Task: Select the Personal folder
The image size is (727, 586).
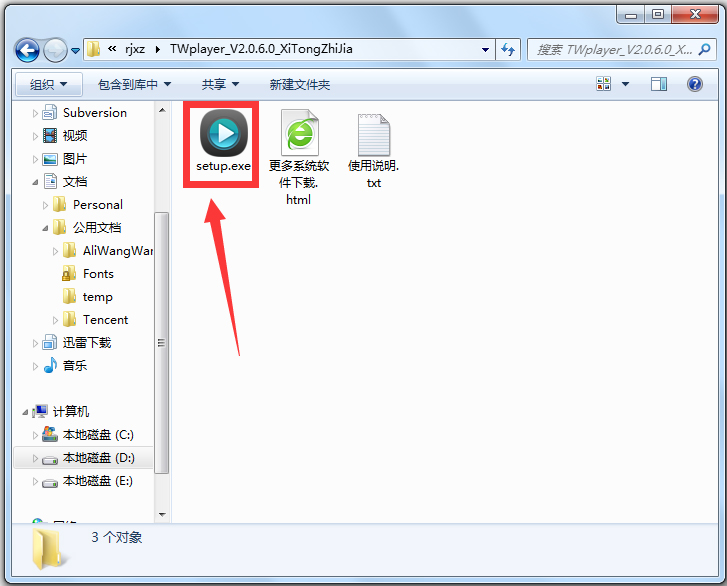Action: 98,204
